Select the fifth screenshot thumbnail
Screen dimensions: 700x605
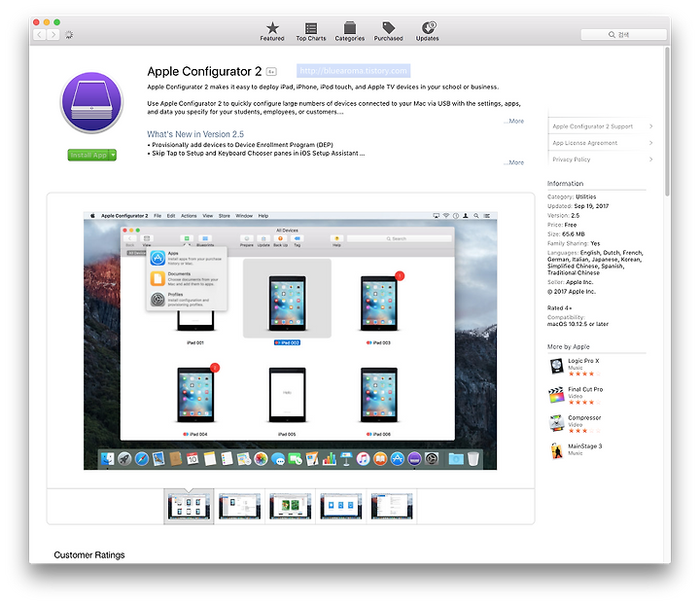392,507
